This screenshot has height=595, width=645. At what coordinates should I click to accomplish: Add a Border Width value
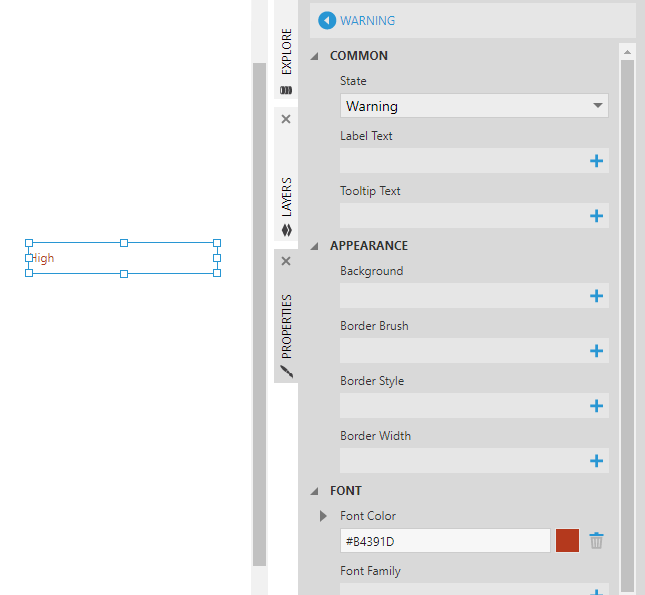click(596, 461)
